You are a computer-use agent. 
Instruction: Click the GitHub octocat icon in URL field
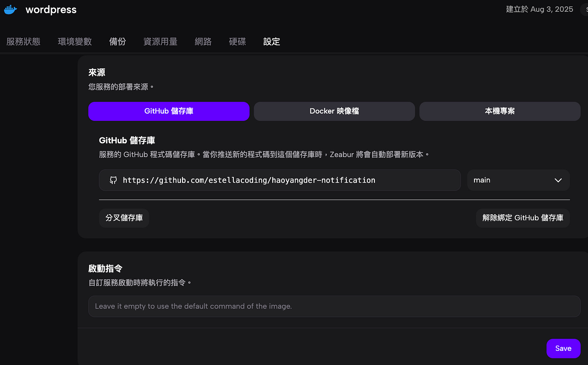(113, 180)
